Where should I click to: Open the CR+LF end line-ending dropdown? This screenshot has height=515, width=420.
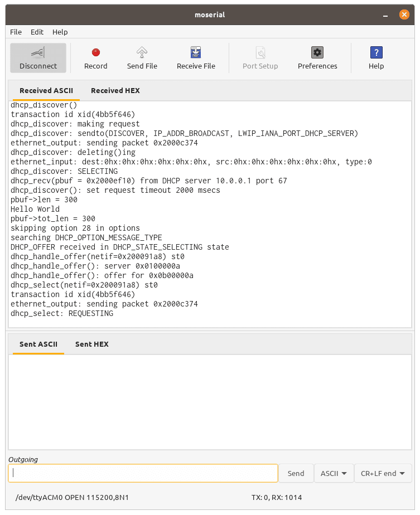[383, 473]
